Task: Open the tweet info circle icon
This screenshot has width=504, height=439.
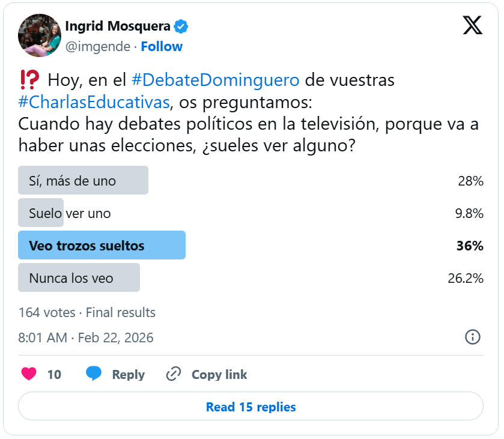Action: click(473, 337)
